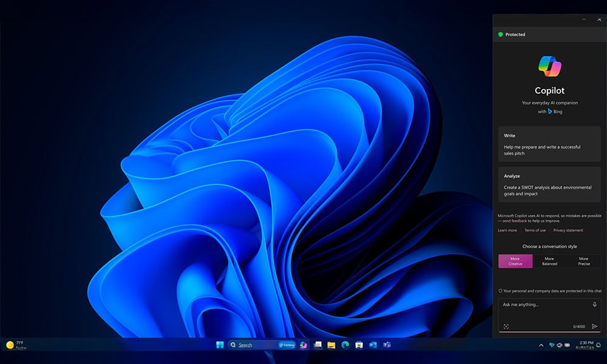607x364 pixels.
Task: Open the volume flyout from the system tray
Action: 559,345
